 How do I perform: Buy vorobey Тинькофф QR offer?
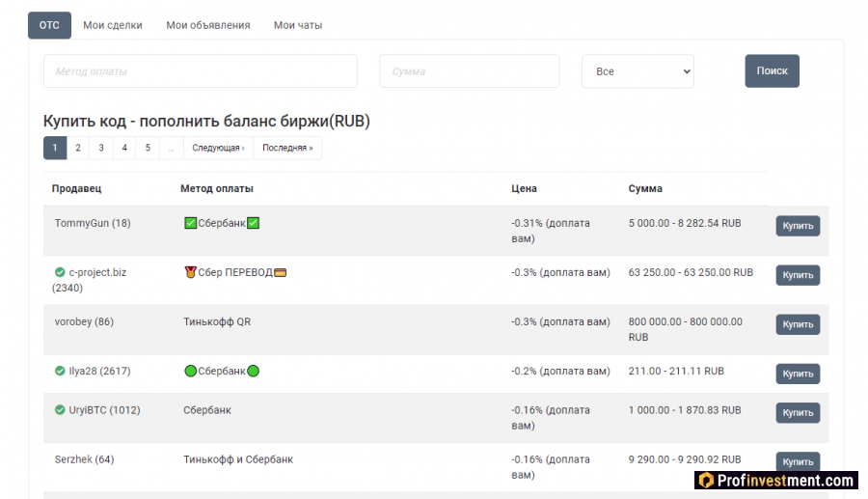point(798,324)
